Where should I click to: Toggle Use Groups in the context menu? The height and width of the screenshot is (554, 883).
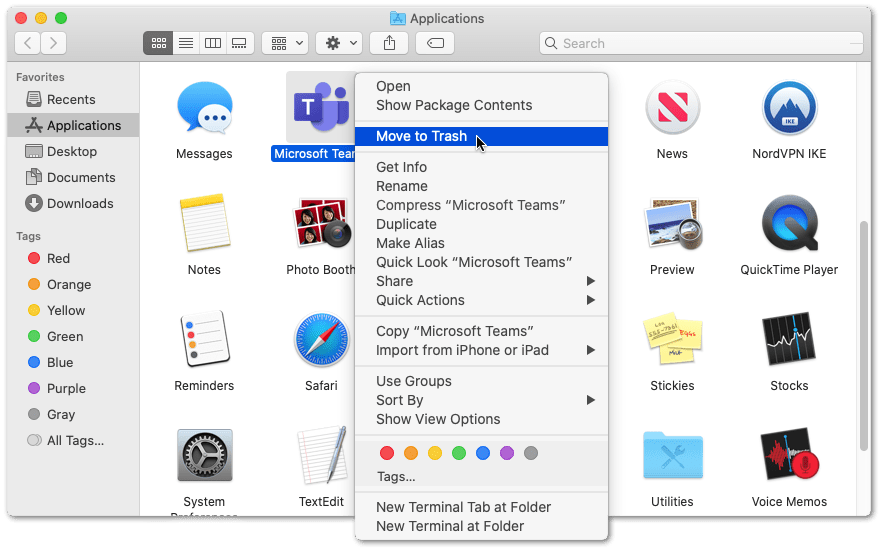click(481, 381)
